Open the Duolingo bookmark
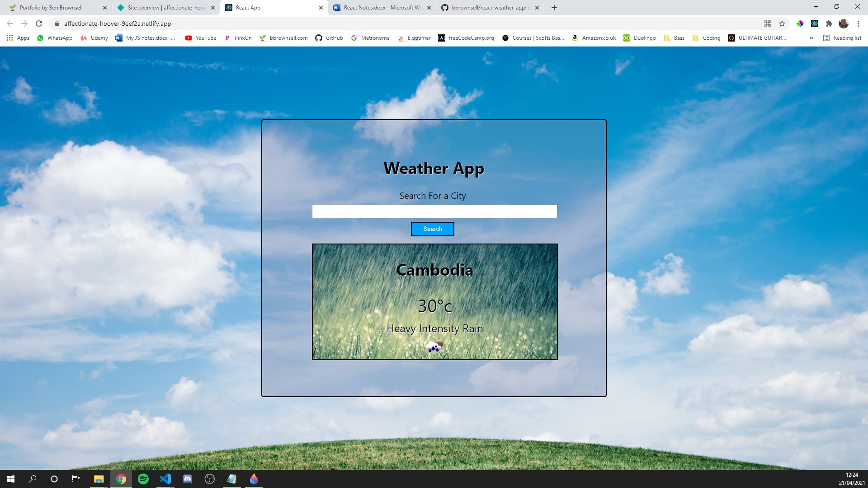This screenshot has width=868, height=488. pyautogui.click(x=639, y=38)
